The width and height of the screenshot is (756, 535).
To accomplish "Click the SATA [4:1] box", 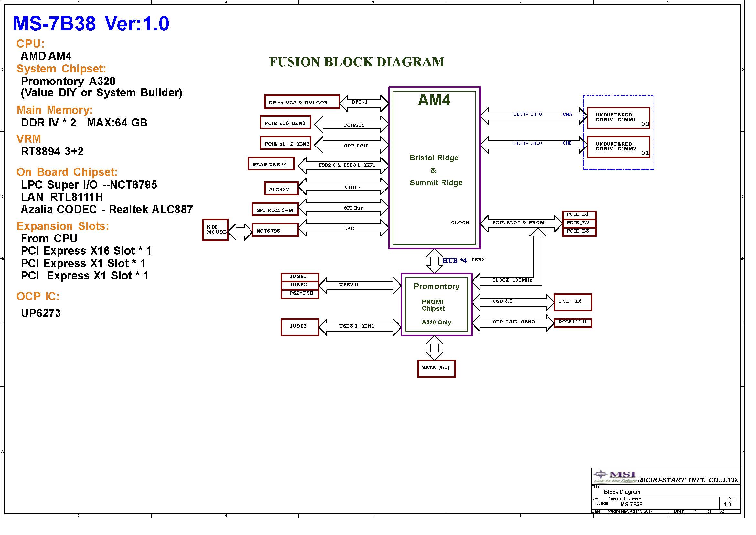I will click(x=436, y=369).
